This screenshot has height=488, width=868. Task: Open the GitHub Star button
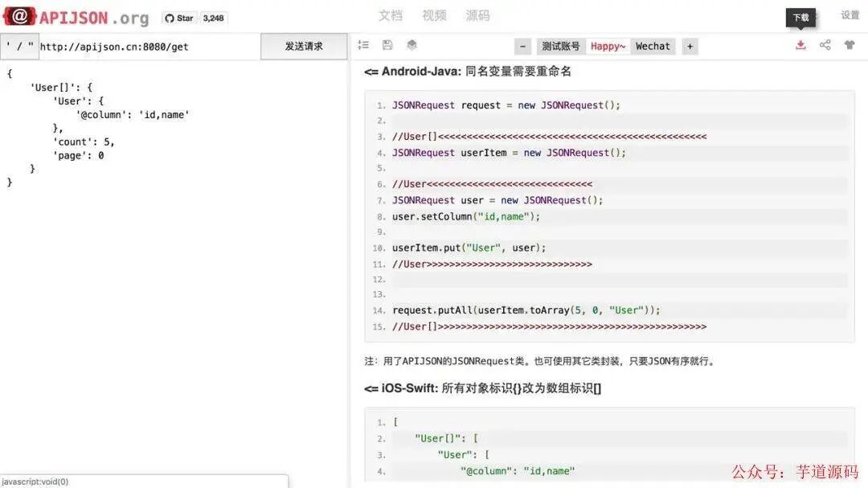(179, 18)
